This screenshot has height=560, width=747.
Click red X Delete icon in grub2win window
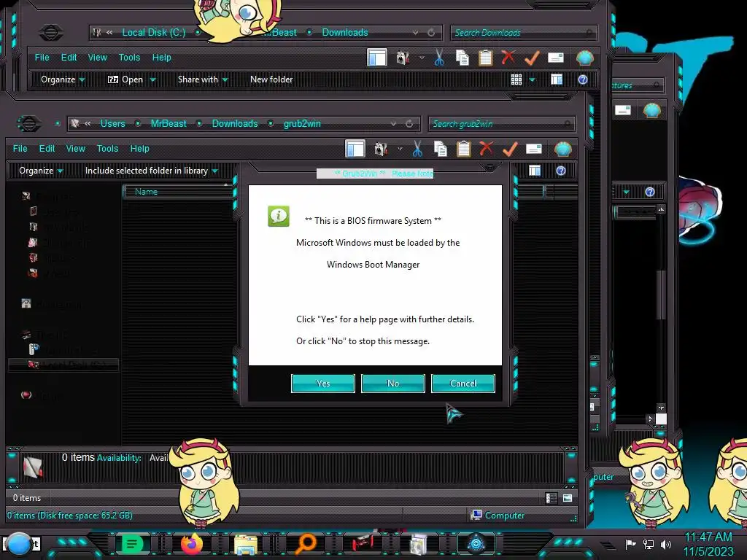click(487, 149)
